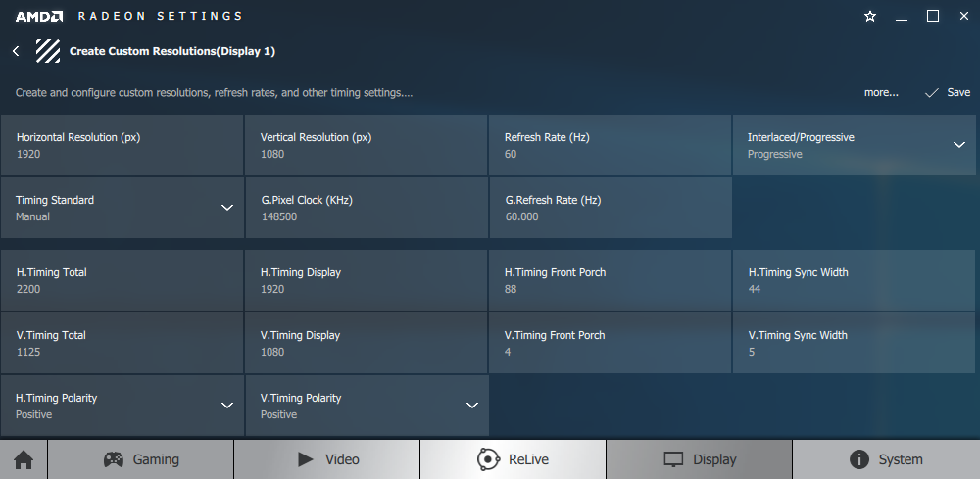Image resolution: width=980 pixels, height=479 pixels.
Task: Edit the Horizontal Resolution field
Action: coord(122,145)
